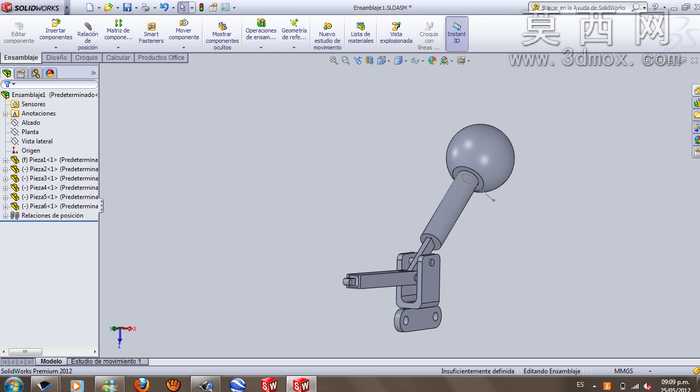Switch to the Diseño ribbon tab

pyautogui.click(x=56, y=58)
